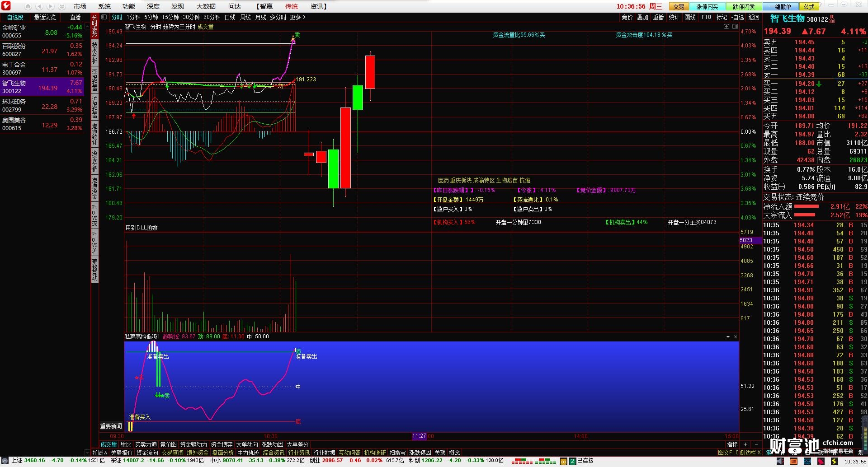Zoom out indicators with minus icon

pyautogui.click(x=756, y=444)
